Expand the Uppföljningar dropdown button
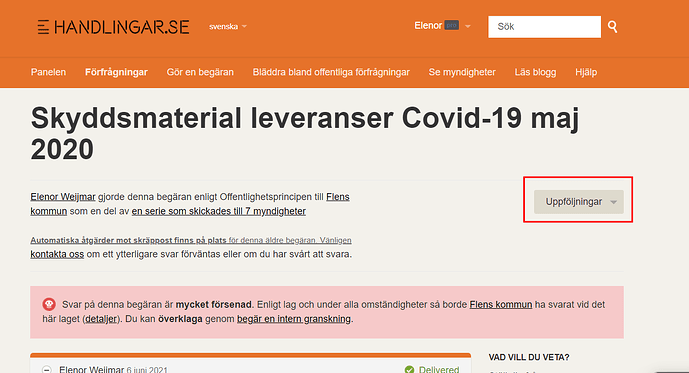Viewport: 689px width, 373px height. pos(578,202)
